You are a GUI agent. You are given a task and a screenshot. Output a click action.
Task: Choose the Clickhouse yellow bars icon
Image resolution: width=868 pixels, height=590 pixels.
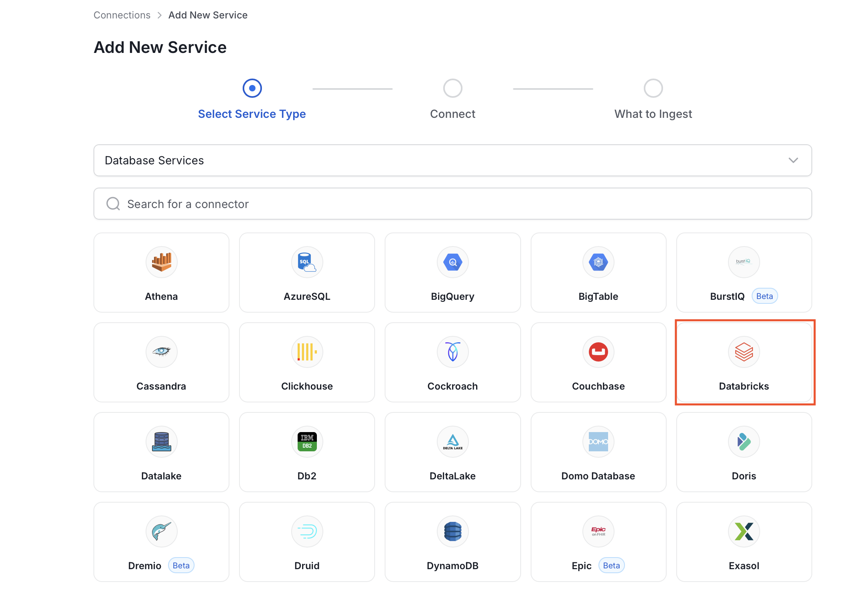pyautogui.click(x=307, y=352)
